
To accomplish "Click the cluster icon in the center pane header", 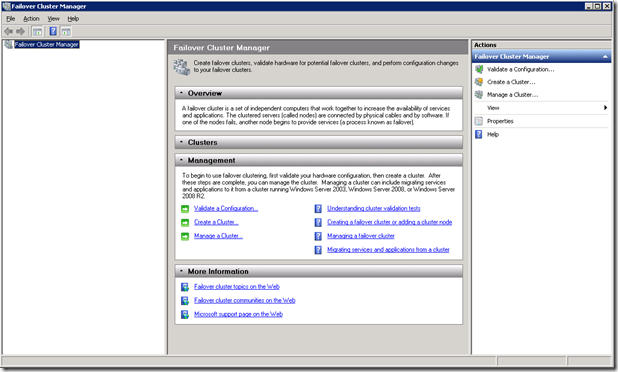I will (182, 67).
